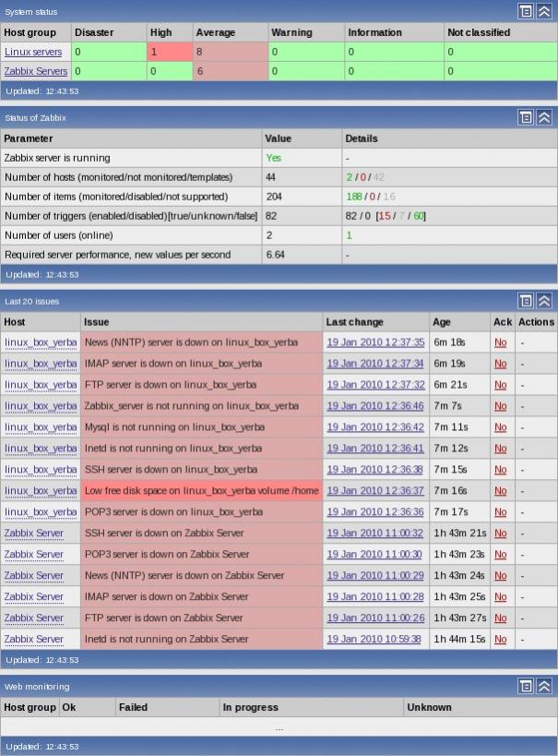
Task: Open last change 19 Jan 2010 11:00:26
Action: coord(375,618)
